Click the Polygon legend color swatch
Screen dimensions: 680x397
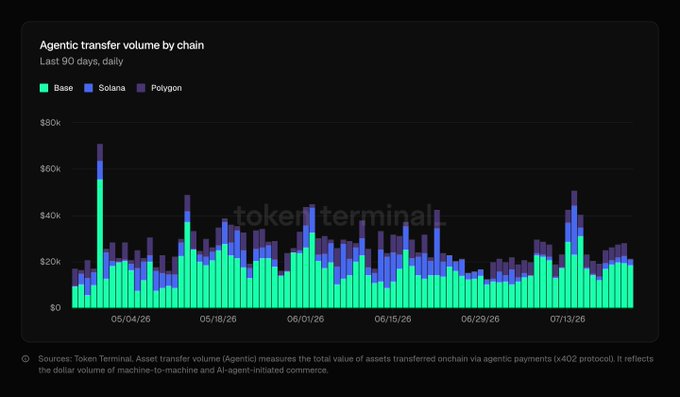point(141,88)
